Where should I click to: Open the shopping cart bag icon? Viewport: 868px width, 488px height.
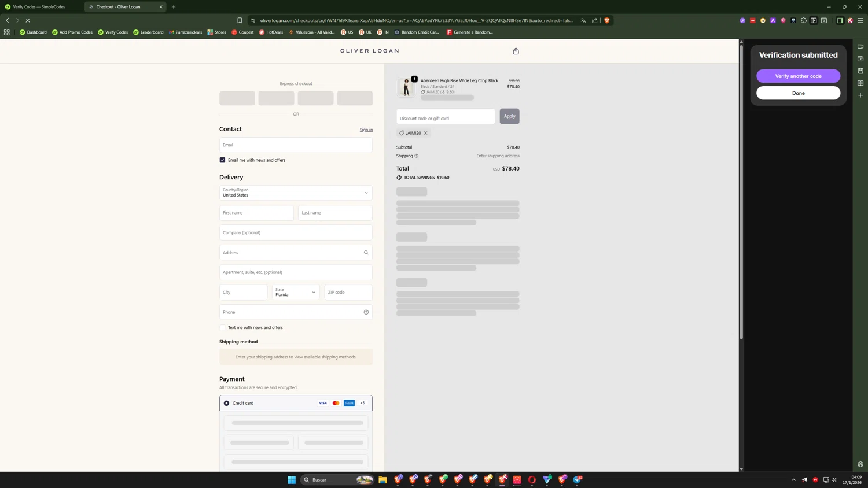pyautogui.click(x=516, y=51)
